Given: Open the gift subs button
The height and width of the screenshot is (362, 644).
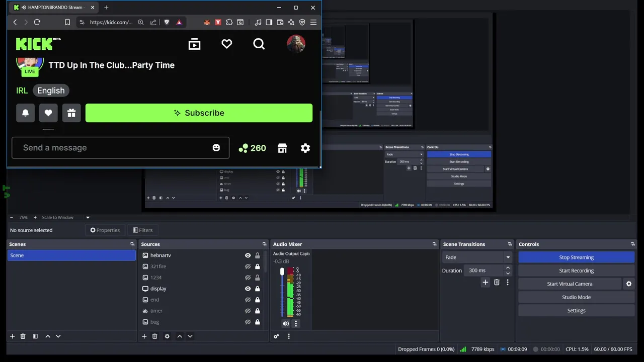Looking at the screenshot, I should click(71, 113).
